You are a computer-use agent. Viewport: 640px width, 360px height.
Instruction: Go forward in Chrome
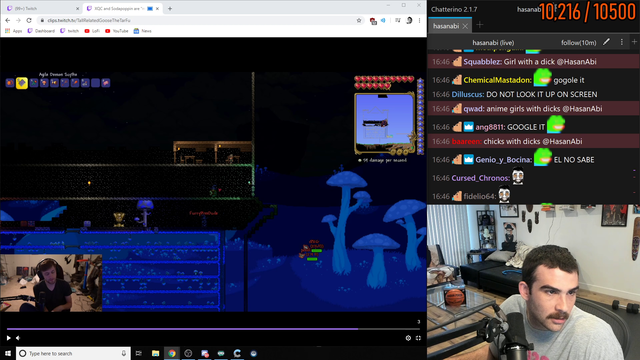pos(18,20)
